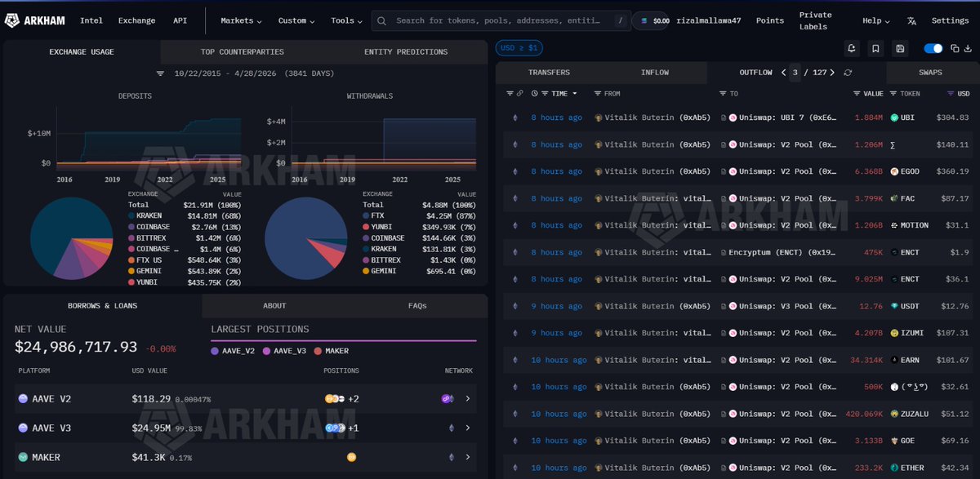
Task: Click the date range filter icon
Action: tap(161, 73)
